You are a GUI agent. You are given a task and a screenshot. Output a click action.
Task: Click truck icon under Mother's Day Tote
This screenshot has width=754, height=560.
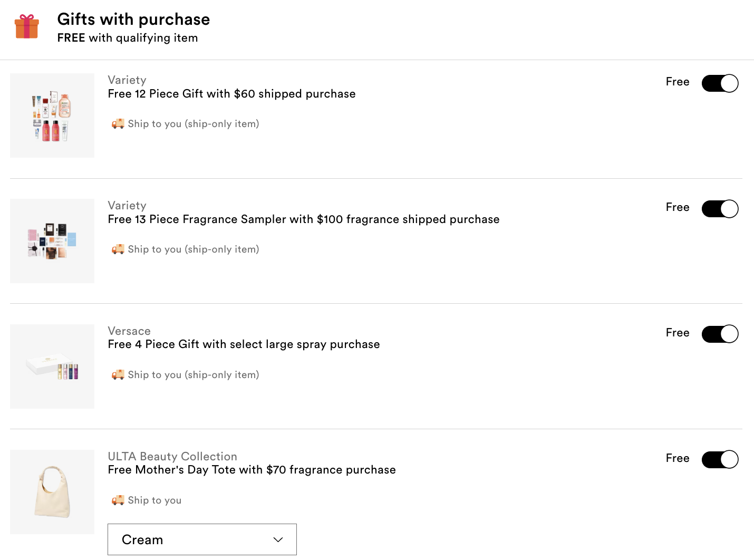pos(118,500)
